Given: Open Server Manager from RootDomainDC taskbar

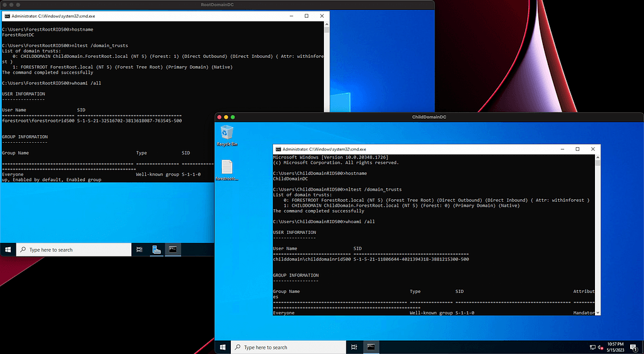Looking at the screenshot, I should (x=156, y=250).
